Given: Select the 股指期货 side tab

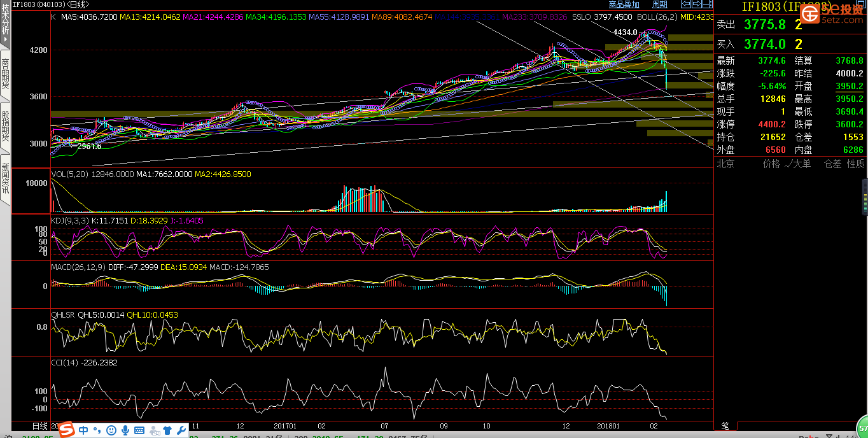Looking at the screenshot, I should [x=5, y=127].
